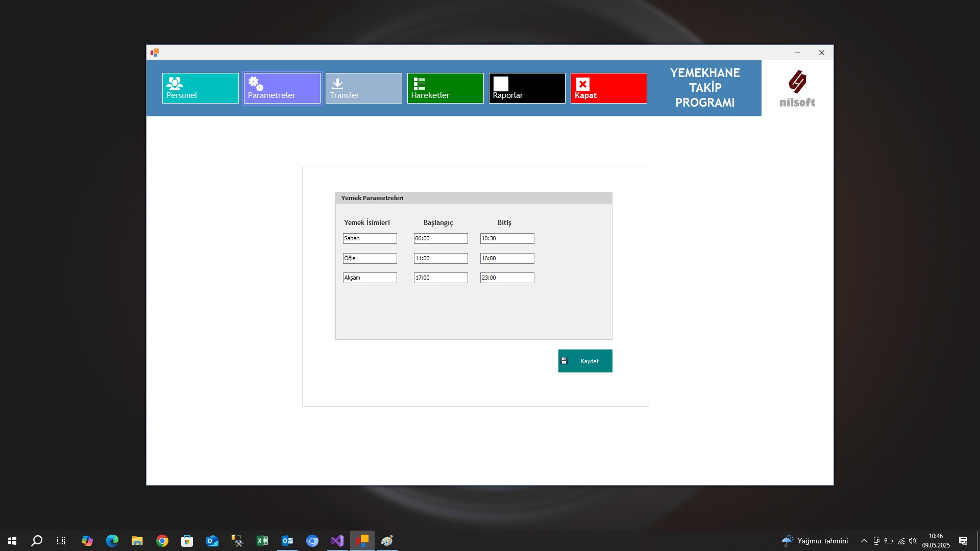The image size is (980, 551).
Task: Open Excel from the taskbar
Action: point(262,541)
